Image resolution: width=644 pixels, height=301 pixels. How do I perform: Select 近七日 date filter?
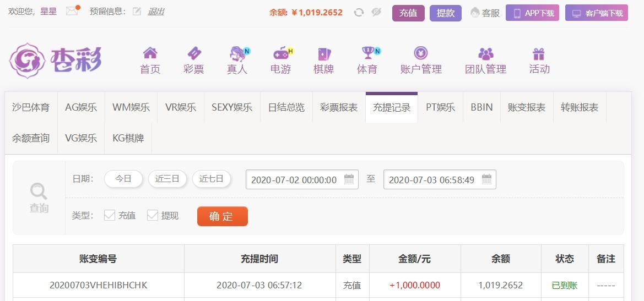[x=212, y=179]
